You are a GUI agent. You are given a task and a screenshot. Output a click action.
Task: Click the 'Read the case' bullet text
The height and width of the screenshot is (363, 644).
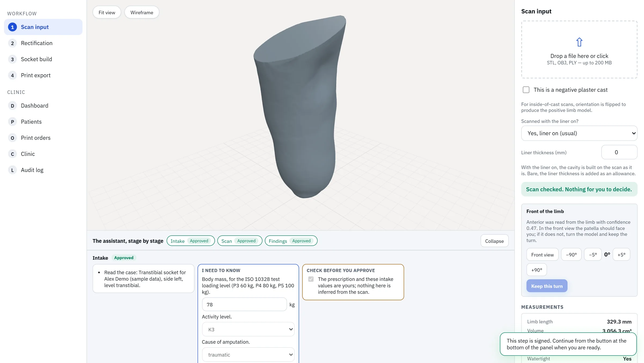click(x=145, y=279)
